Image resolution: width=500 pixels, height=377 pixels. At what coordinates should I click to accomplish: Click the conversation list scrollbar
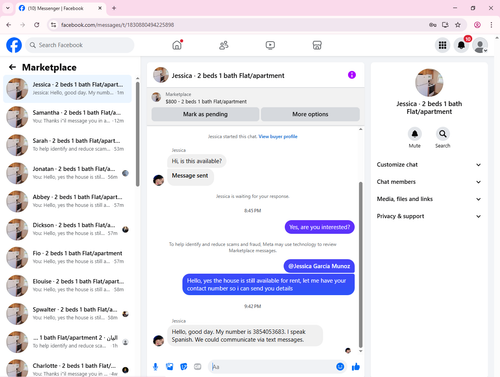point(137,133)
